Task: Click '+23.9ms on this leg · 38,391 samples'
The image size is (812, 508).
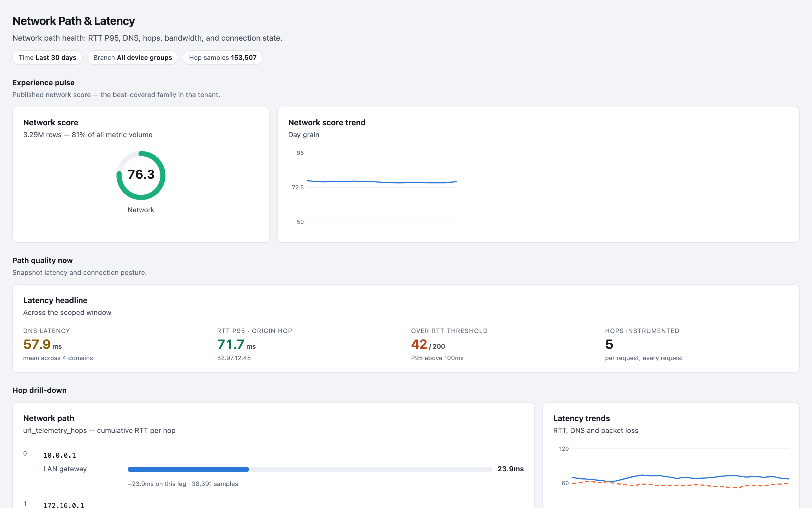Action: tap(183, 484)
